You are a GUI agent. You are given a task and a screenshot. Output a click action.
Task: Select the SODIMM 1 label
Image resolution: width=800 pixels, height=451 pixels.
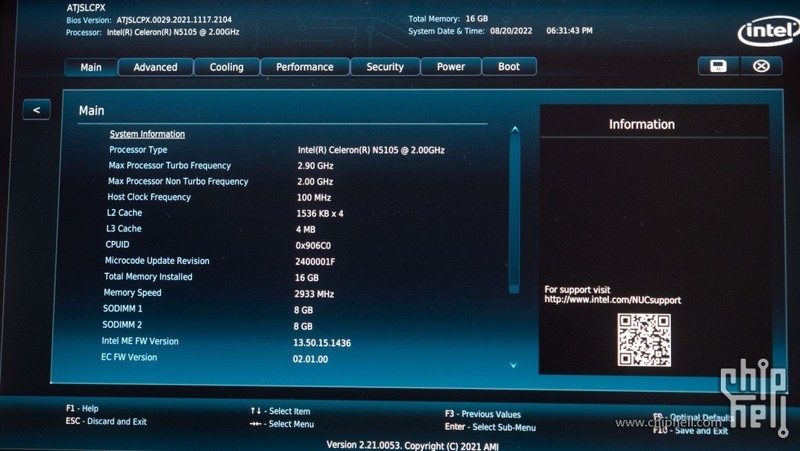point(122,309)
